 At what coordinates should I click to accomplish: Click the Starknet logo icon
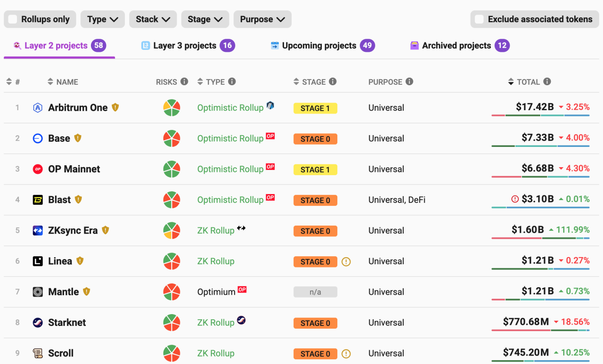38,323
